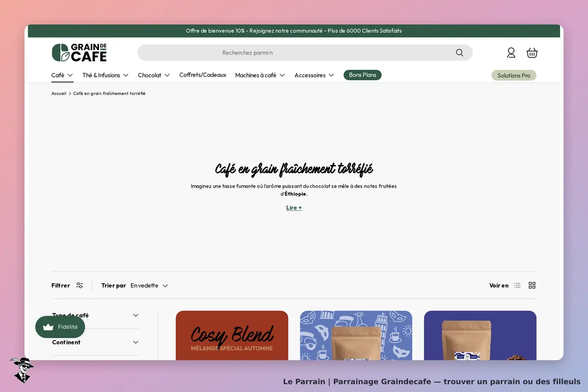Screen dimensions: 588x392
Task: Click the Lire + link
Action: [x=294, y=207]
